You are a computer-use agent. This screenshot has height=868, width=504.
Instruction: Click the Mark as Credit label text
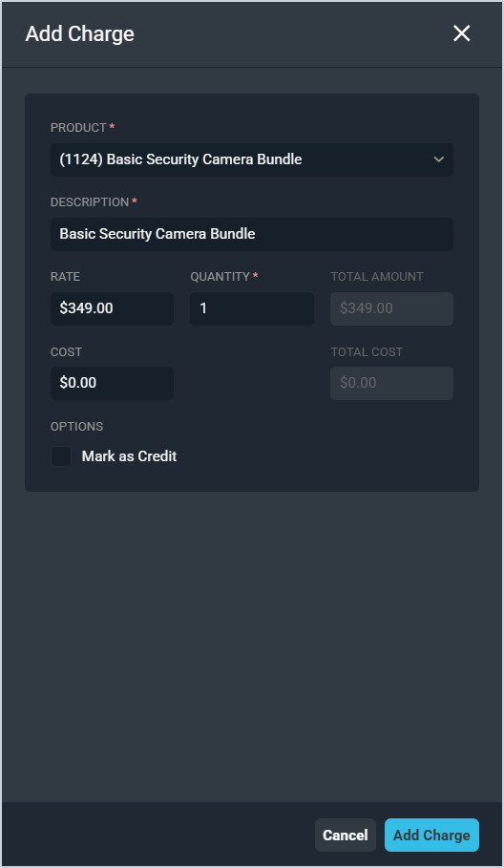129,456
